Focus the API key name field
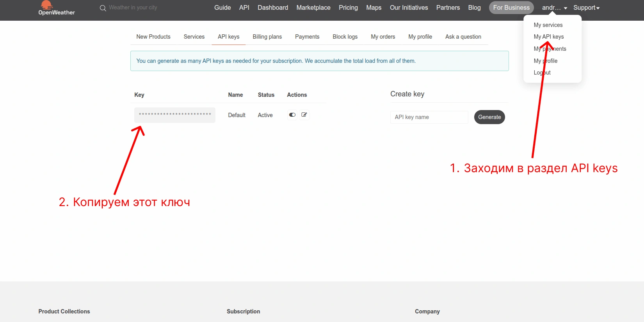This screenshot has width=644, height=322. (429, 117)
